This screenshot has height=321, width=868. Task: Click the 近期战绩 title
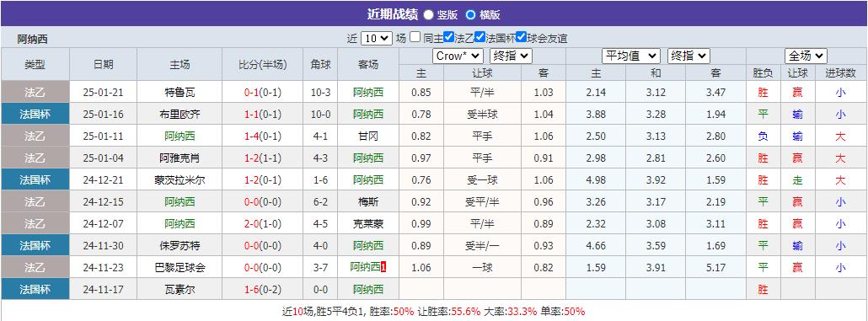coord(392,14)
